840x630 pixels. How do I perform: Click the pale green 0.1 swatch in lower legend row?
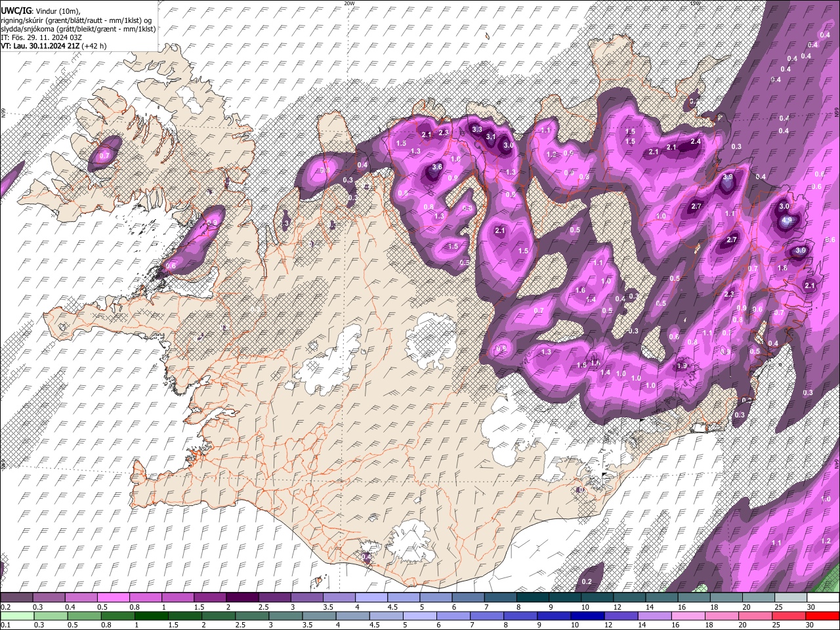(x=18, y=616)
